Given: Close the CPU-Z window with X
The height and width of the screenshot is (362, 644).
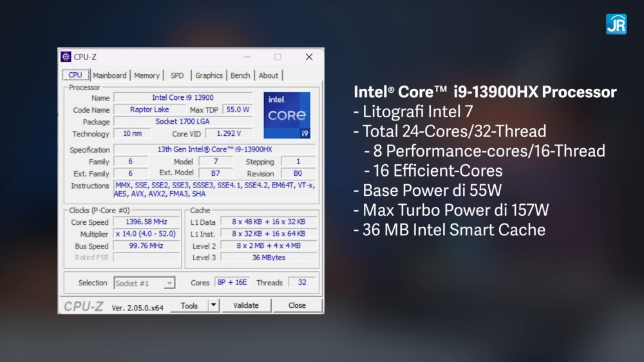Looking at the screenshot, I should tap(309, 57).
